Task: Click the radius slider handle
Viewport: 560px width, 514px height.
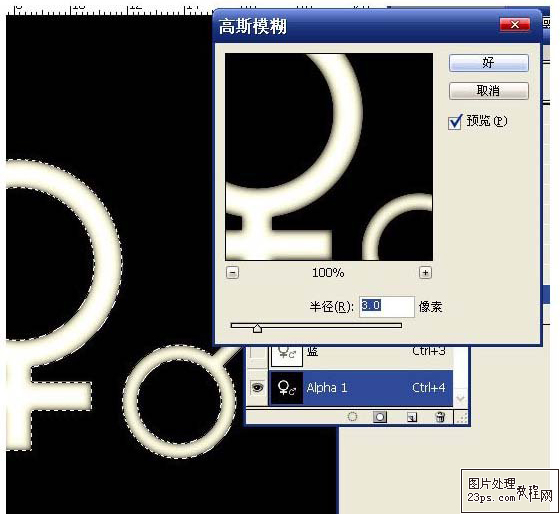Action: coord(257,328)
